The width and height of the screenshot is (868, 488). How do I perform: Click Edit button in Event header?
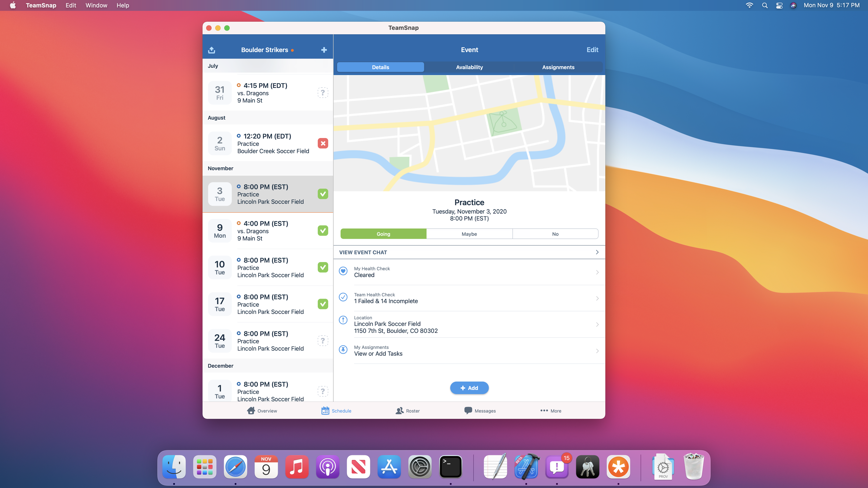point(592,50)
